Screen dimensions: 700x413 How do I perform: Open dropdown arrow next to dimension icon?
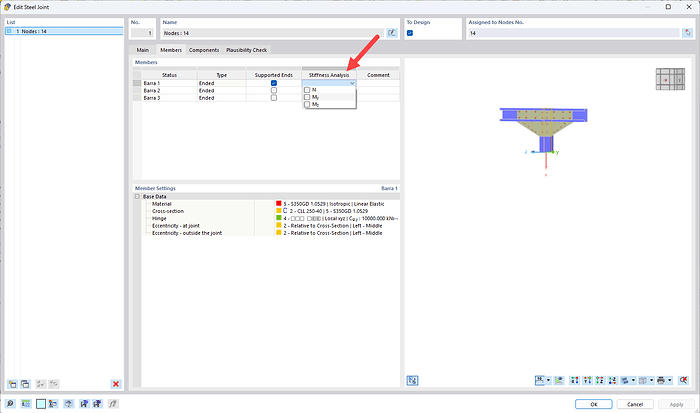point(549,380)
